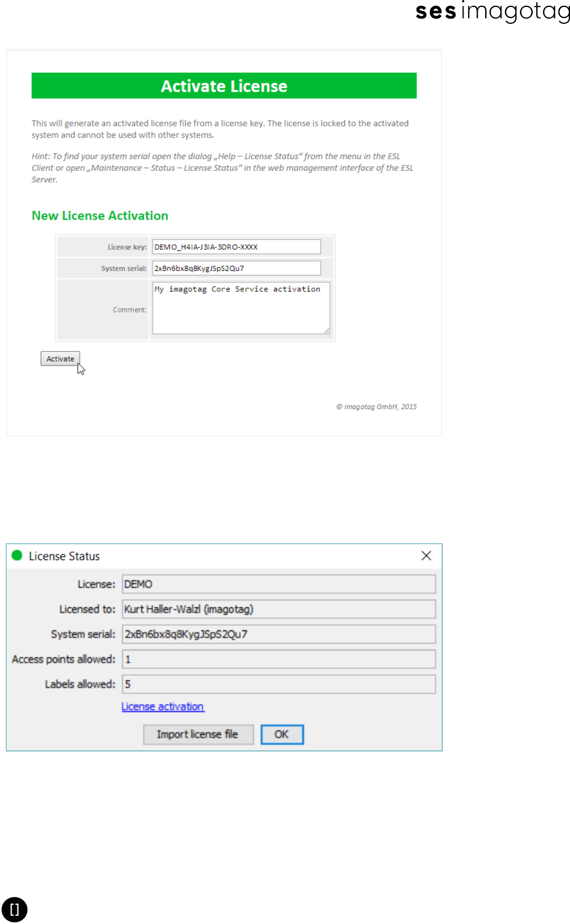This screenshot has width=570, height=924.
Task: Click the Access points allowed field
Action: point(279,659)
